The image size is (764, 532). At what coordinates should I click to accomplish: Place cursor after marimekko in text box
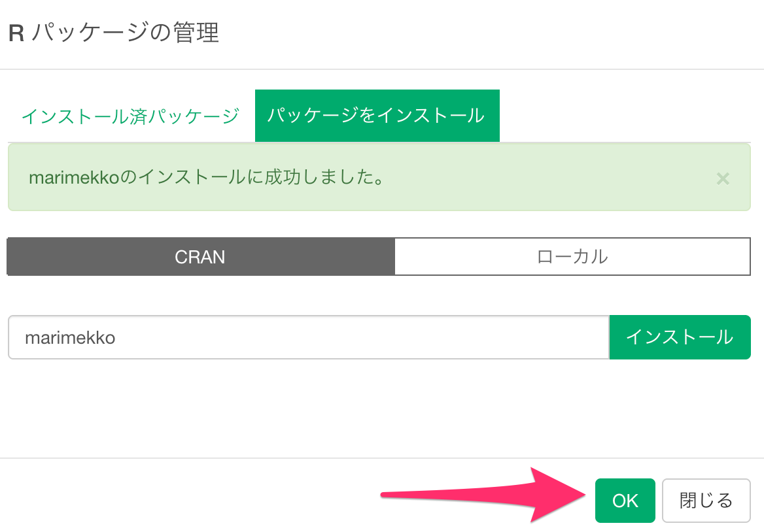pos(116,338)
